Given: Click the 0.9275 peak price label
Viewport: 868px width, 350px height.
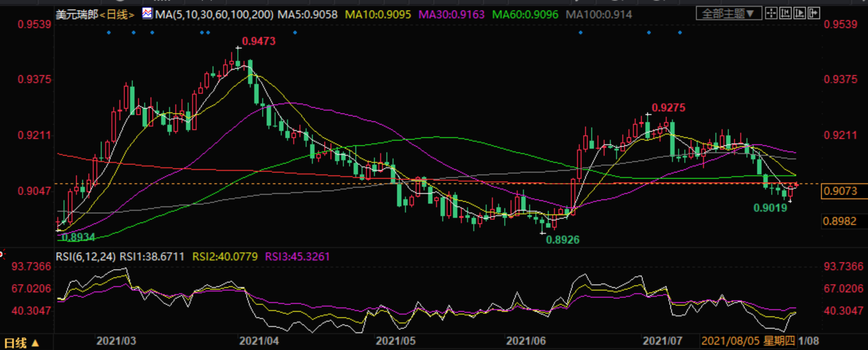Looking at the screenshot, I should pos(669,108).
